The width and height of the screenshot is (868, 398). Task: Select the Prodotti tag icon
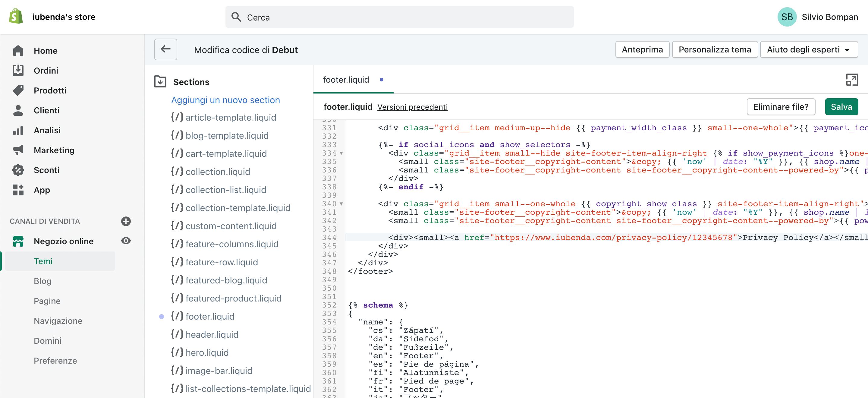[18, 90]
